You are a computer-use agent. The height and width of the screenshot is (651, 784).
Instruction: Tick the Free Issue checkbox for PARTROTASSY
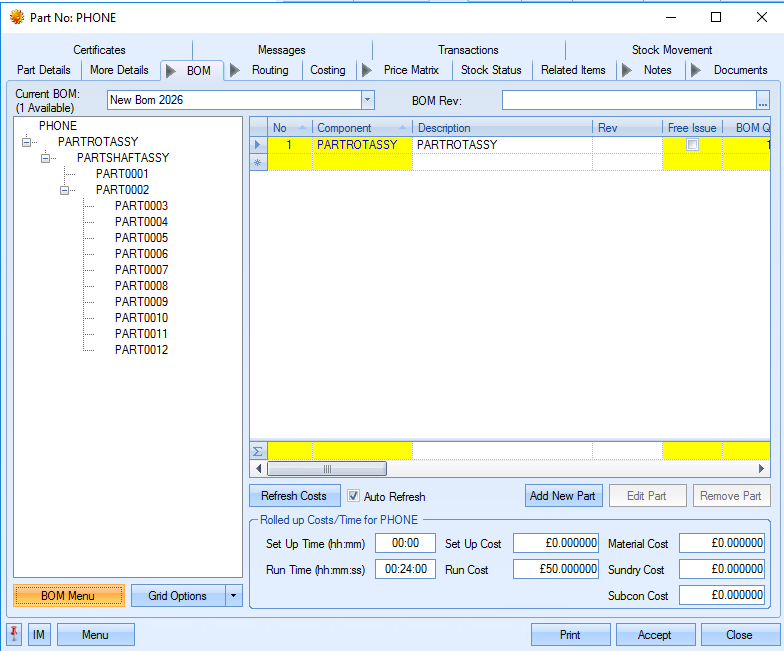click(692, 145)
